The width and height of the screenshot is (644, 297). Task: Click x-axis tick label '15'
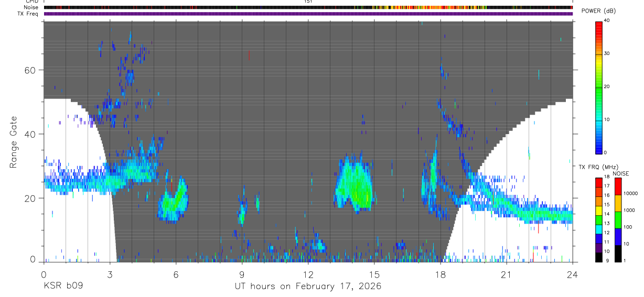pos(374,274)
